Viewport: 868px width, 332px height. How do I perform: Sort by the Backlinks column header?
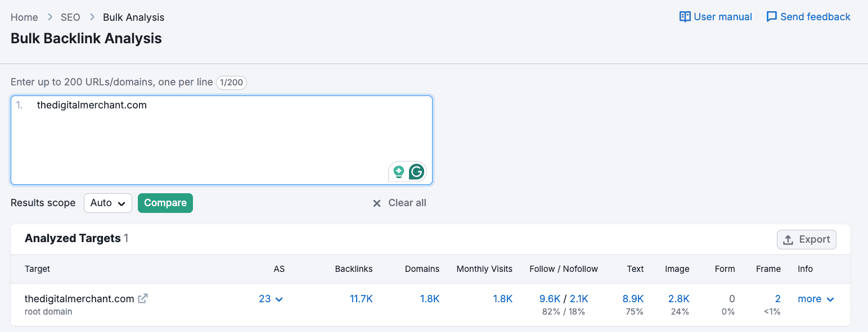click(x=354, y=269)
